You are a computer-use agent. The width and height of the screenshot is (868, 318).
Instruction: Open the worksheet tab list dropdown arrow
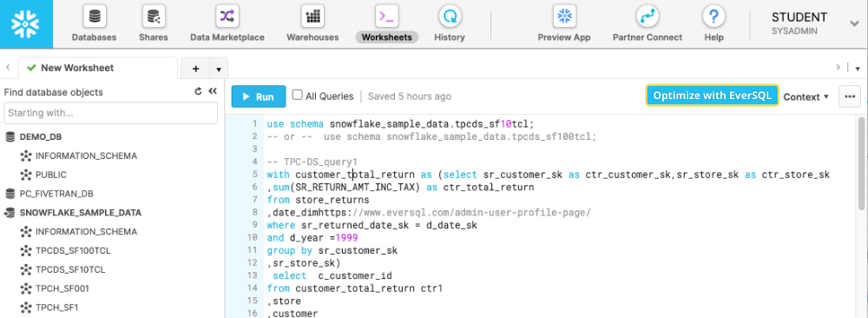(x=219, y=70)
